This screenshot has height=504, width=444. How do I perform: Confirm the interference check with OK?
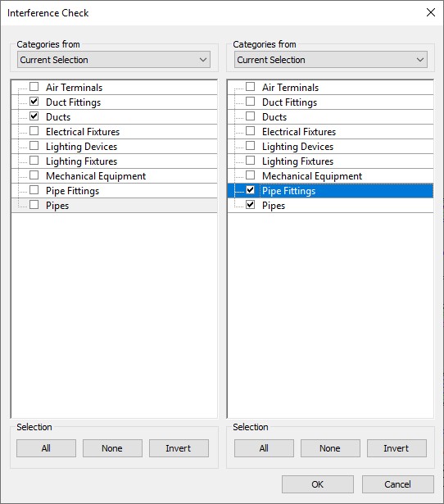[x=318, y=484]
